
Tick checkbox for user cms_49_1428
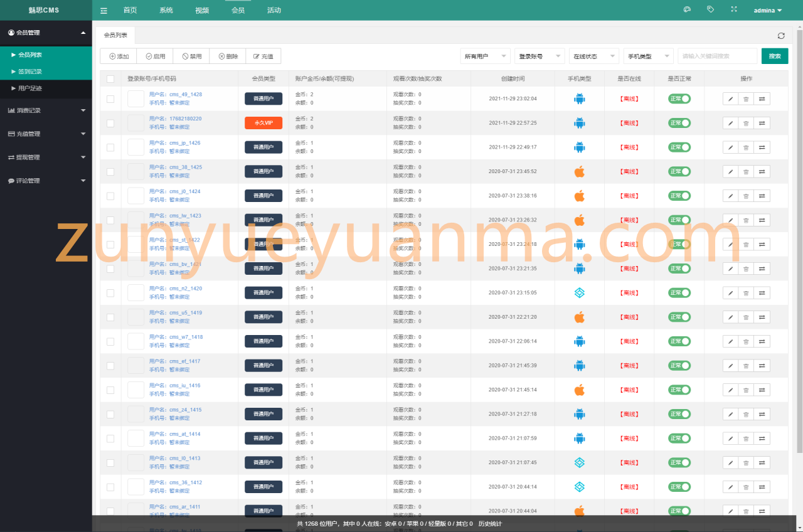(110, 98)
